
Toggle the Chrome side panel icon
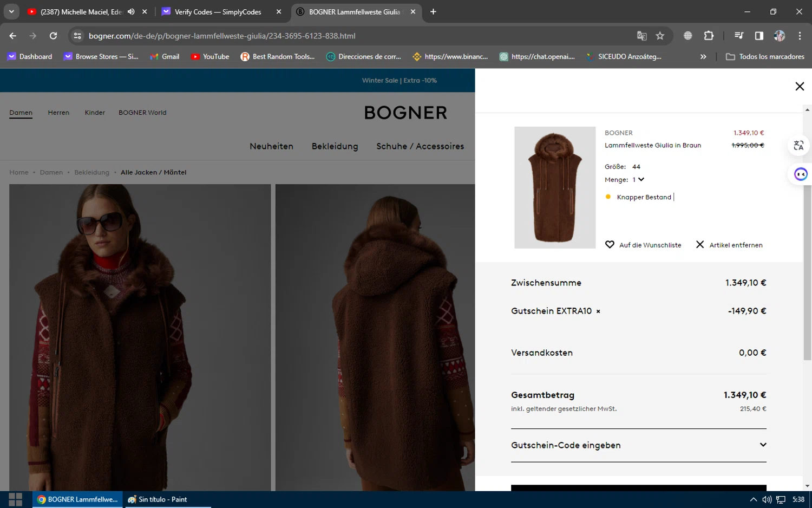click(759, 36)
